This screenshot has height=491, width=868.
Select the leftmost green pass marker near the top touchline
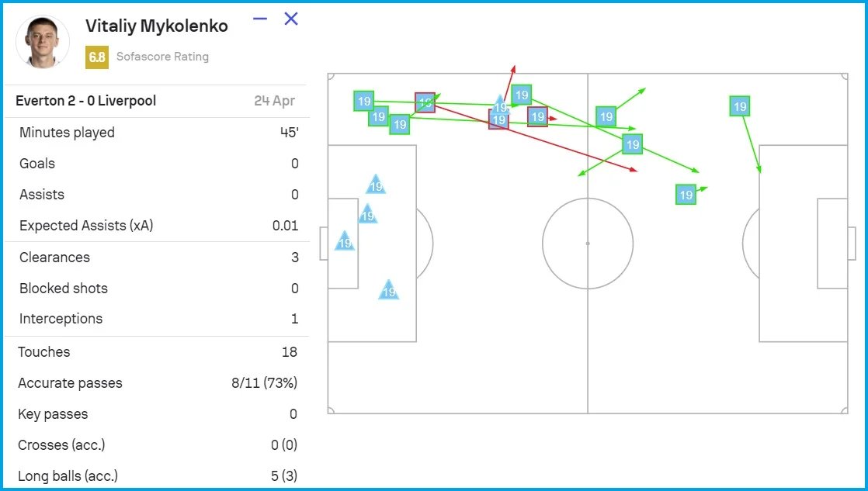click(x=363, y=101)
